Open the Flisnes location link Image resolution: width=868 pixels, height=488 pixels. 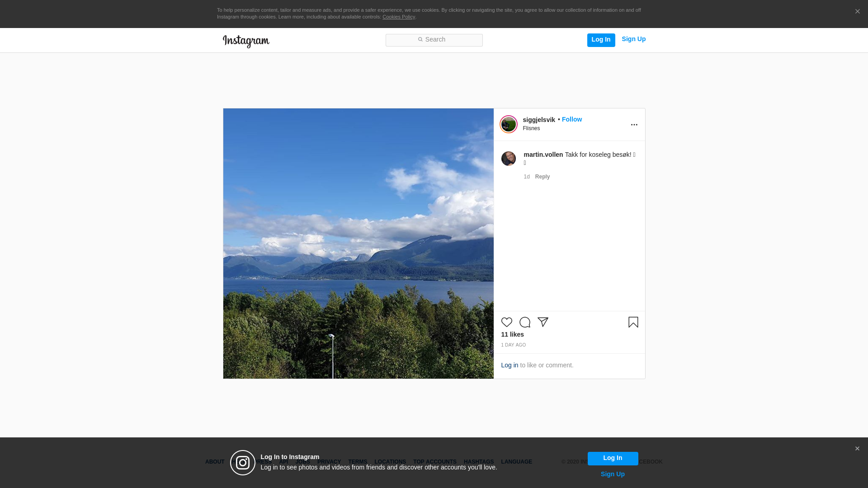pos(531,128)
